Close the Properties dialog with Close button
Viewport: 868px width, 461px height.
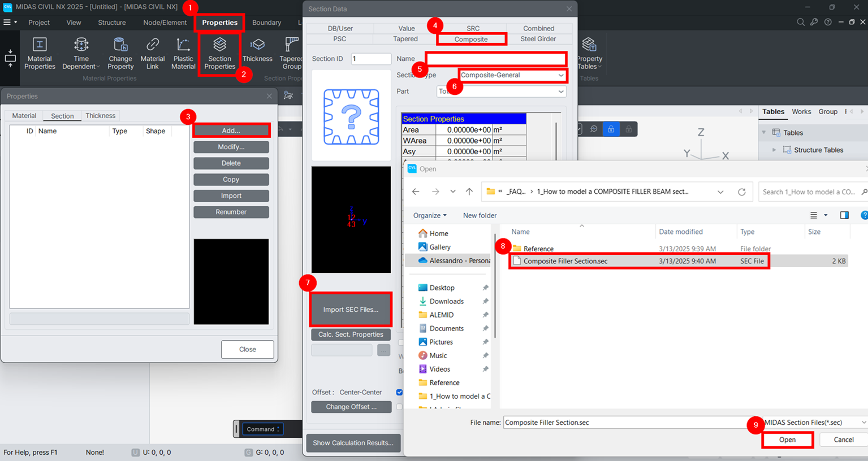coord(247,349)
